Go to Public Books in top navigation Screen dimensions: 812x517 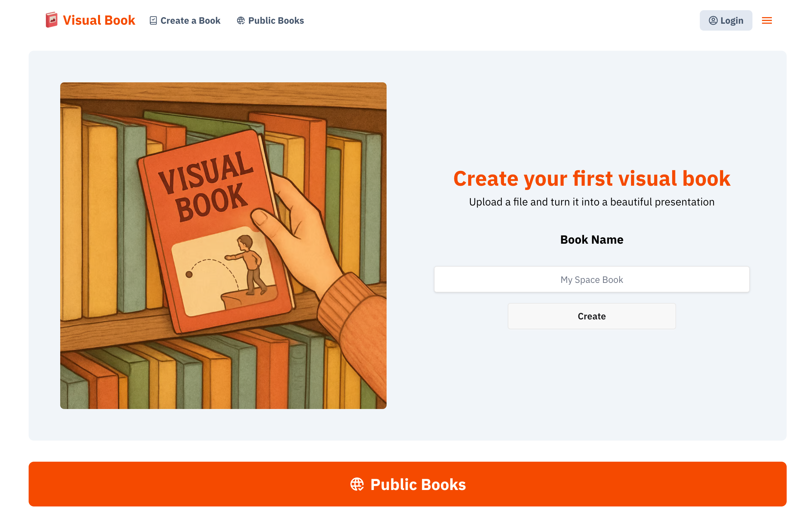(x=276, y=21)
